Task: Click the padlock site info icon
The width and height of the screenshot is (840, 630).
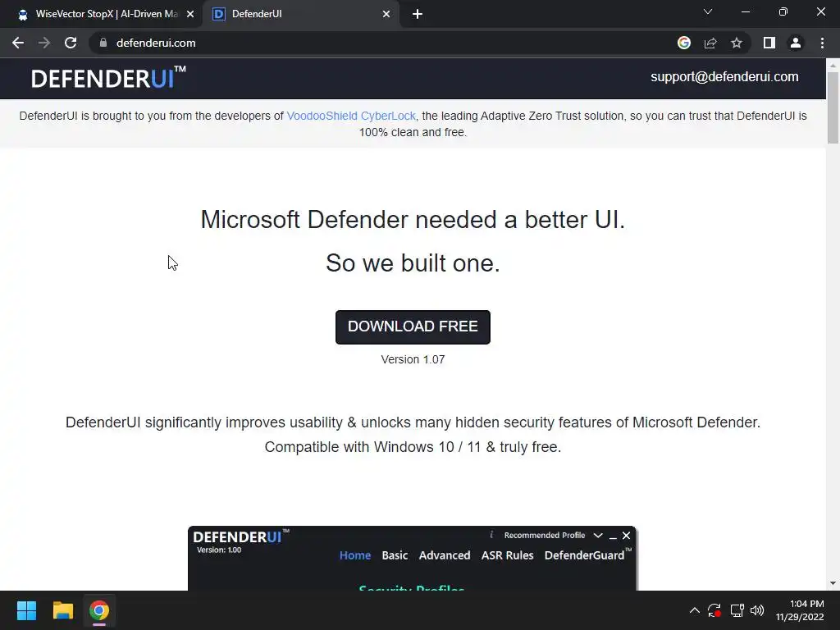Action: point(103,43)
